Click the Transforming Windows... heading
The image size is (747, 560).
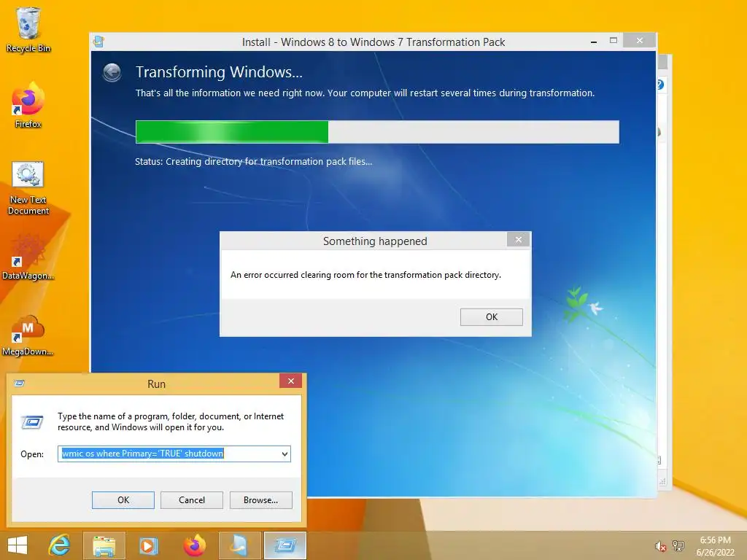pos(219,72)
